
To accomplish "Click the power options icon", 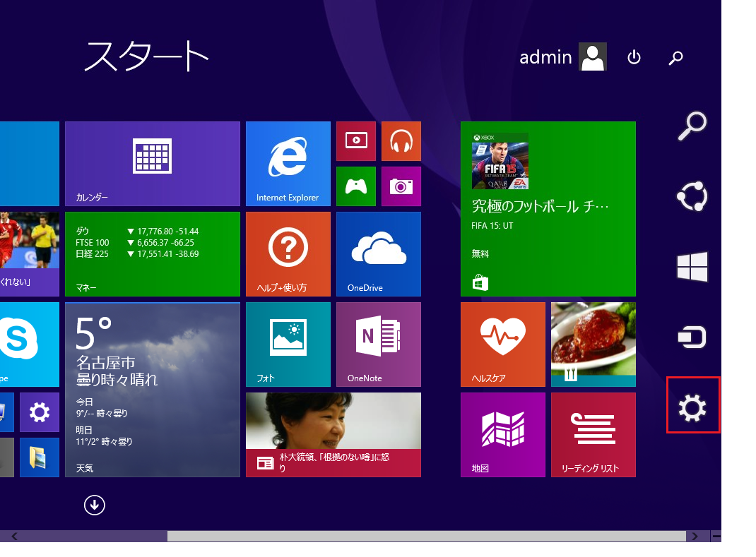I will (x=634, y=58).
